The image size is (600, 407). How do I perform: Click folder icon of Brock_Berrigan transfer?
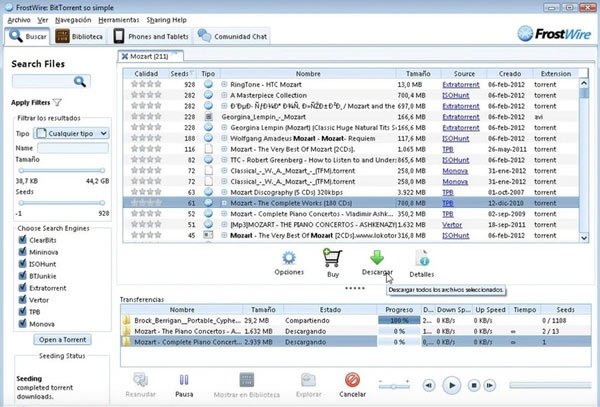click(x=127, y=321)
